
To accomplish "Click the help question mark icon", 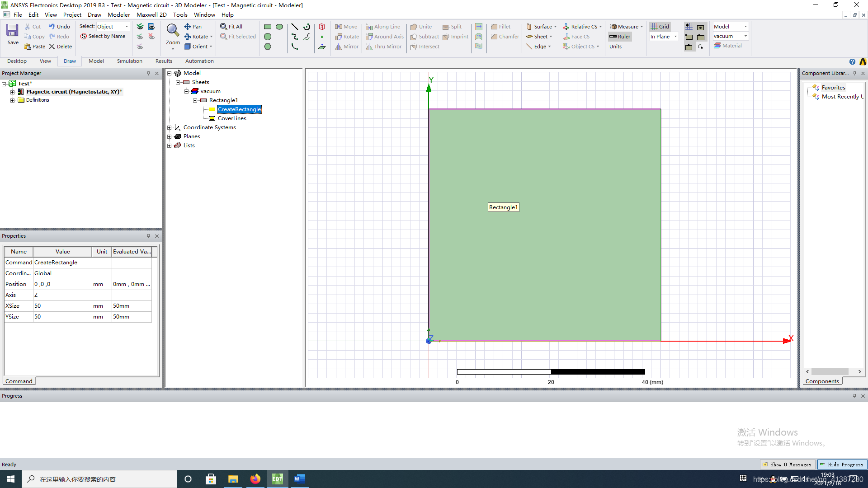I will pyautogui.click(x=852, y=62).
